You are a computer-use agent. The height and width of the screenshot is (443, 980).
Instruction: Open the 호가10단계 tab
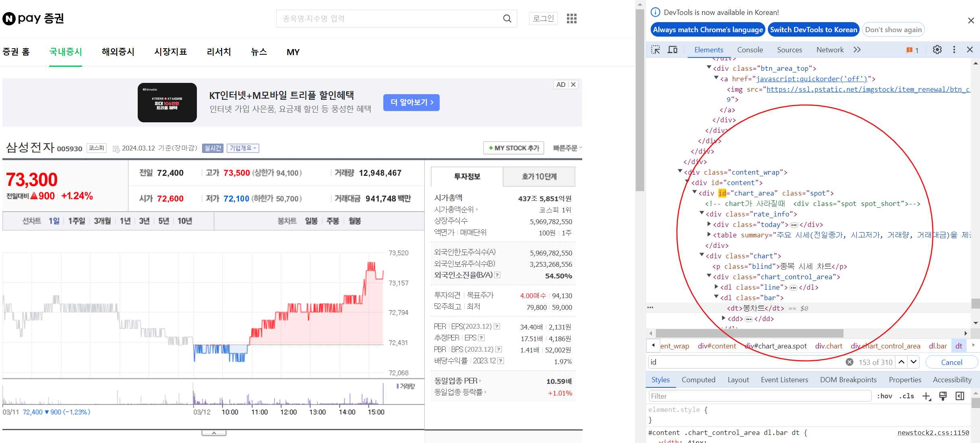point(539,177)
